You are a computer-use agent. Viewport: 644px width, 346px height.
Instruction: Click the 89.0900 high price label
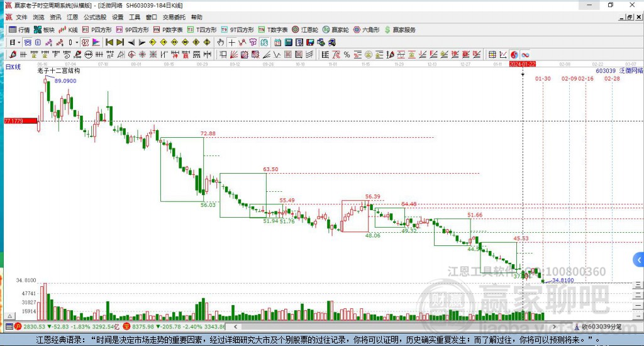coord(65,81)
